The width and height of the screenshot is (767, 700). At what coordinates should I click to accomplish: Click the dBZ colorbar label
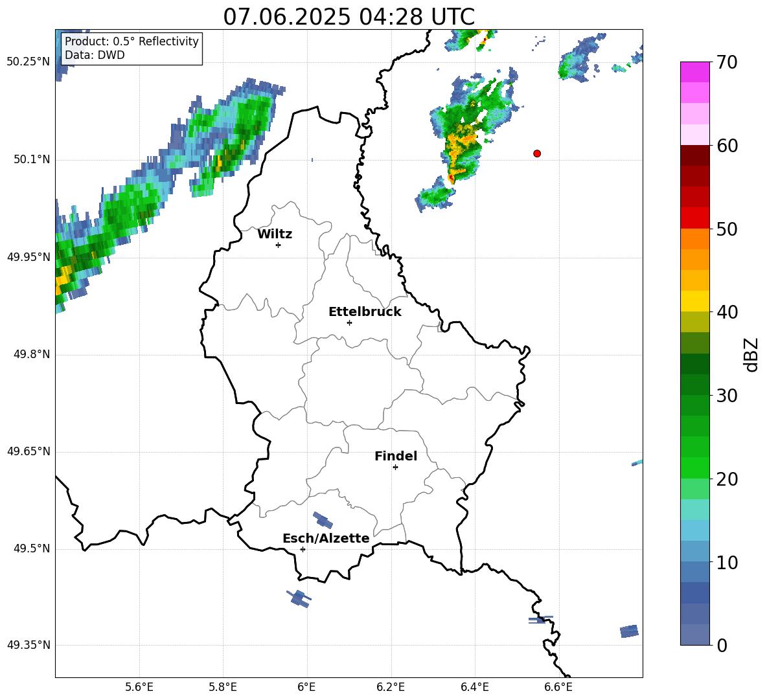[x=751, y=354]
